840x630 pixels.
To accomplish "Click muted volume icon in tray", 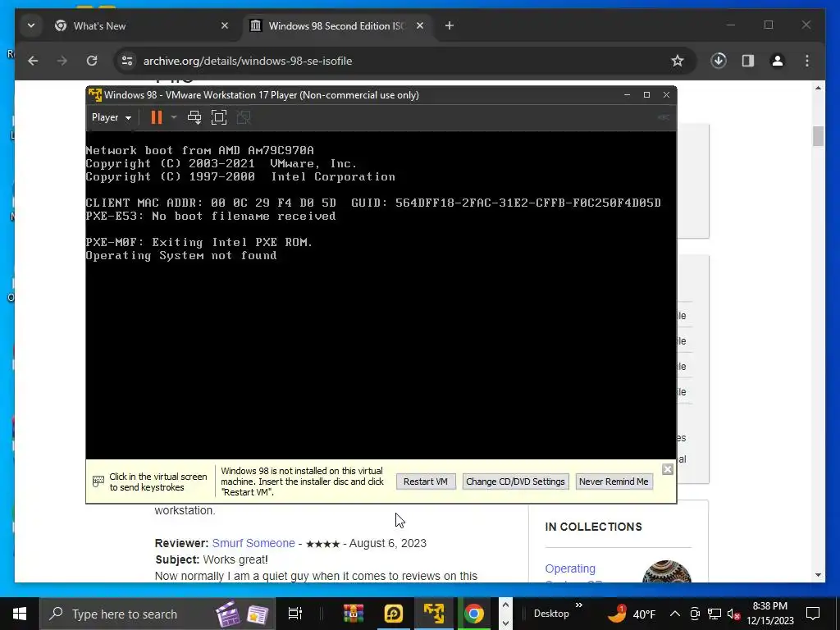I will point(733,614).
